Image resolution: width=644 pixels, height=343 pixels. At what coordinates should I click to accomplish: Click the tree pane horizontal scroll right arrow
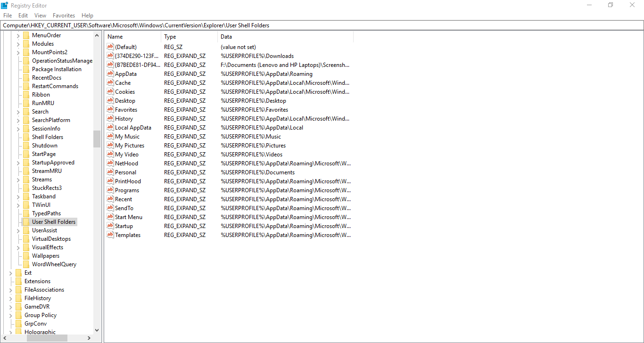point(89,338)
